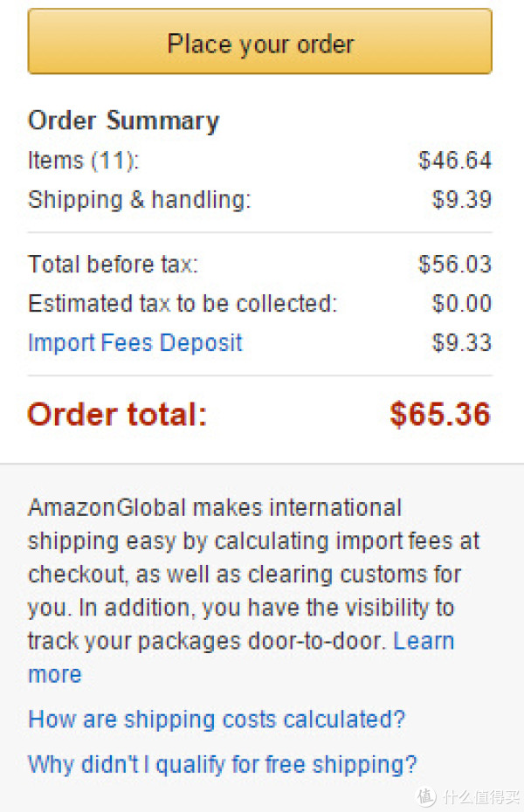Click the $0.00 estimated tax value

pyautogui.click(x=462, y=304)
